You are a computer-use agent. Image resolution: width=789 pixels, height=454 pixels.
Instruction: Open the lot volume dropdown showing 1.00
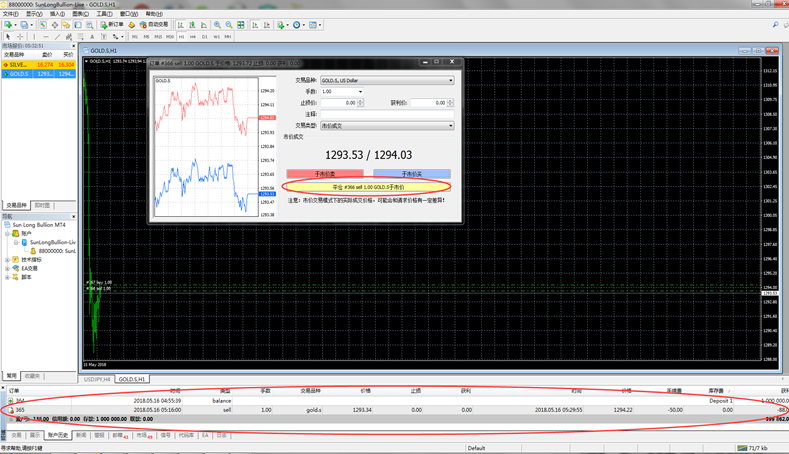tap(341, 91)
